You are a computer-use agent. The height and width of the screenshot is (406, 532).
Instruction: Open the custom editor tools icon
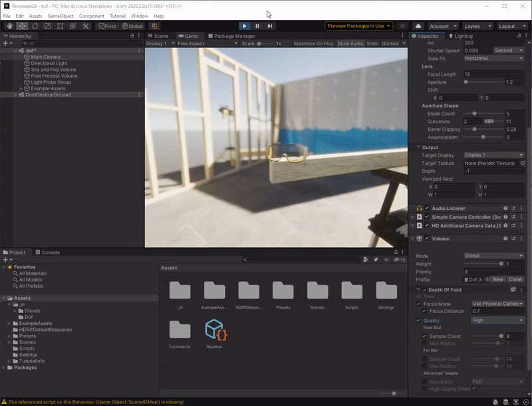(86, 26)
